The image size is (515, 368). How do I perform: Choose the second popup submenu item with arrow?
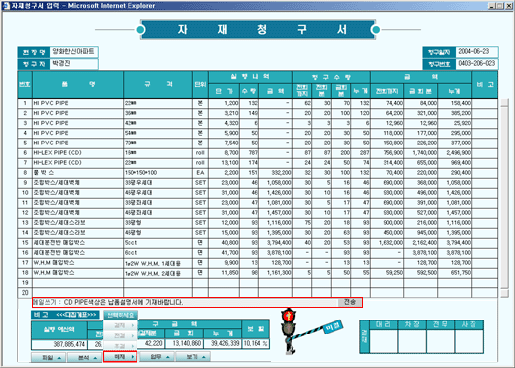(120, 335)
